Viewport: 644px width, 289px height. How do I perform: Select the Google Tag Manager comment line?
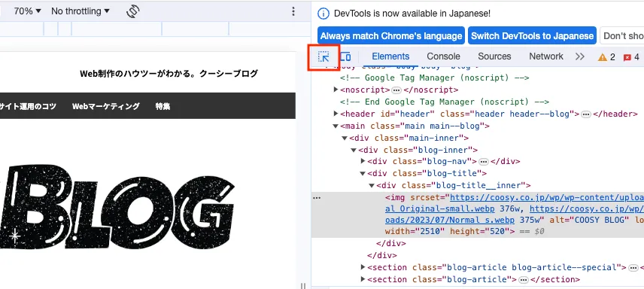[x=435, y=78]
